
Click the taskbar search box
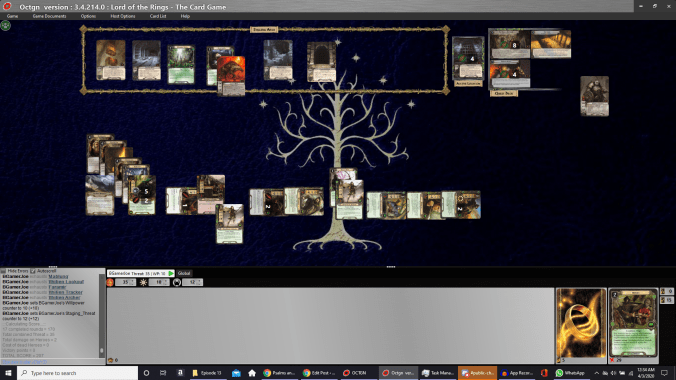point(78,373)
